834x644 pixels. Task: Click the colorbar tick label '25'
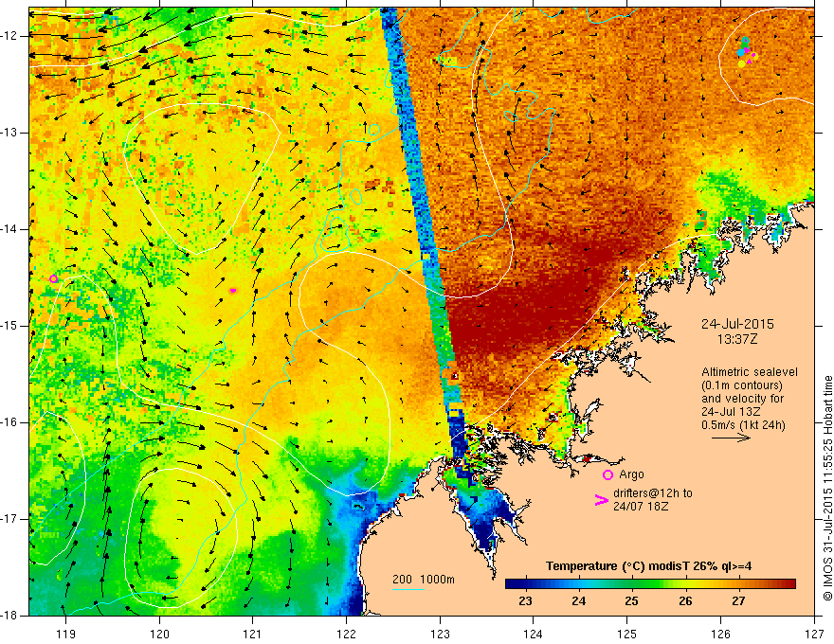(x=631, y=601)
